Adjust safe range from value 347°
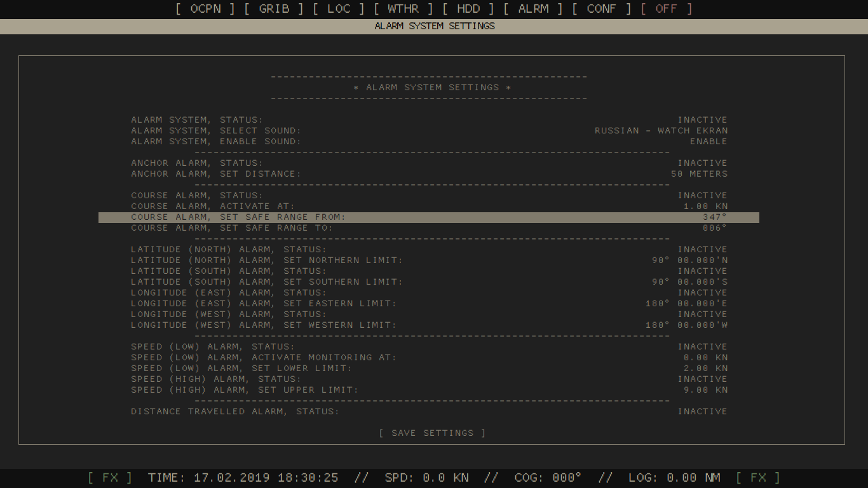 (715, 217)
